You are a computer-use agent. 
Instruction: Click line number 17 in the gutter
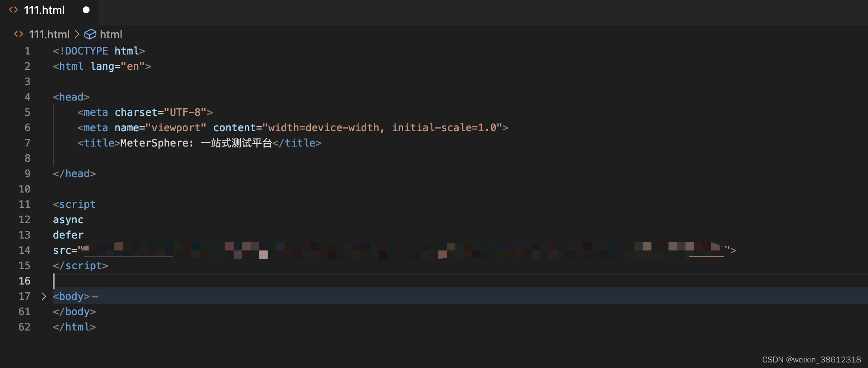pos(24,296)
